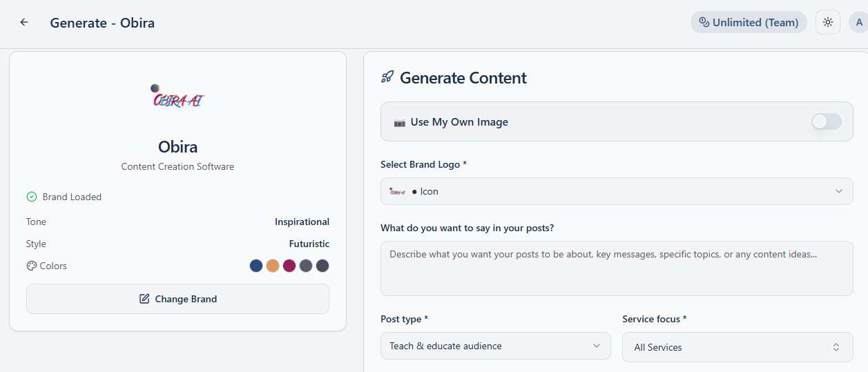Expand the Post type dropdown

tap(496, 346)
